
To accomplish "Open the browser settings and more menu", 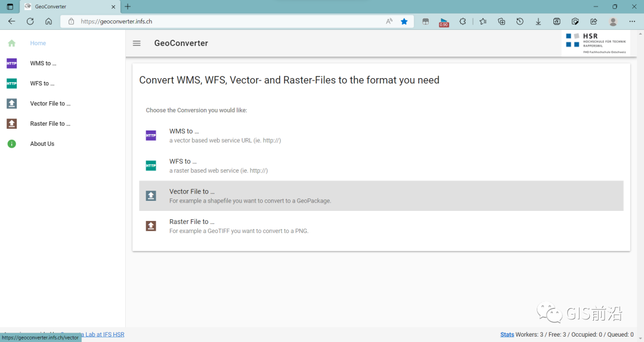I will click(632, 21).
